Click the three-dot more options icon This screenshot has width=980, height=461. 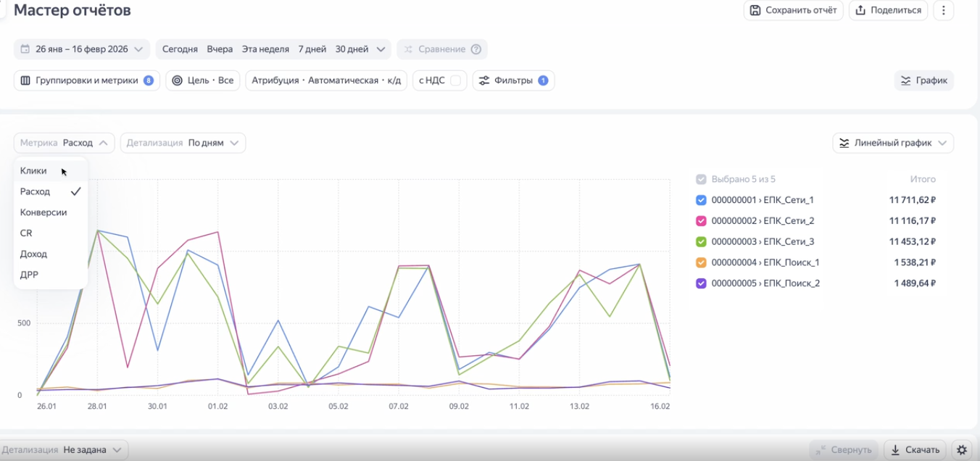coord(943,10)
